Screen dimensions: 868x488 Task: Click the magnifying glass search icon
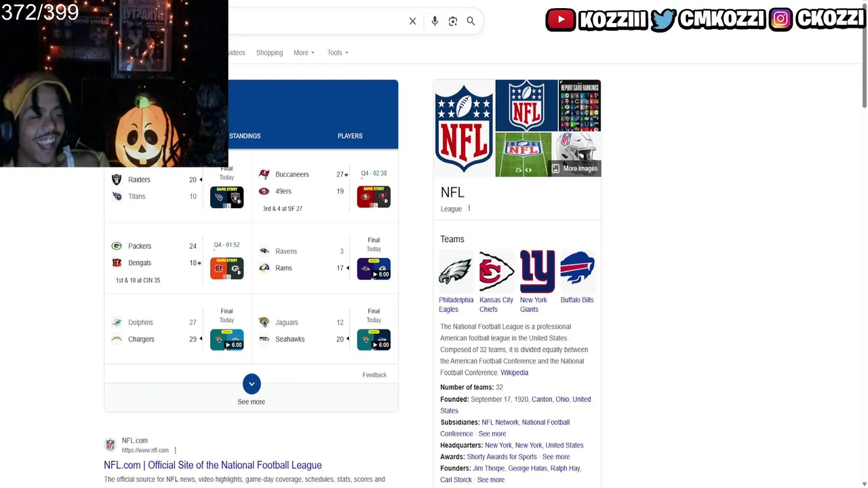point(471,21)
